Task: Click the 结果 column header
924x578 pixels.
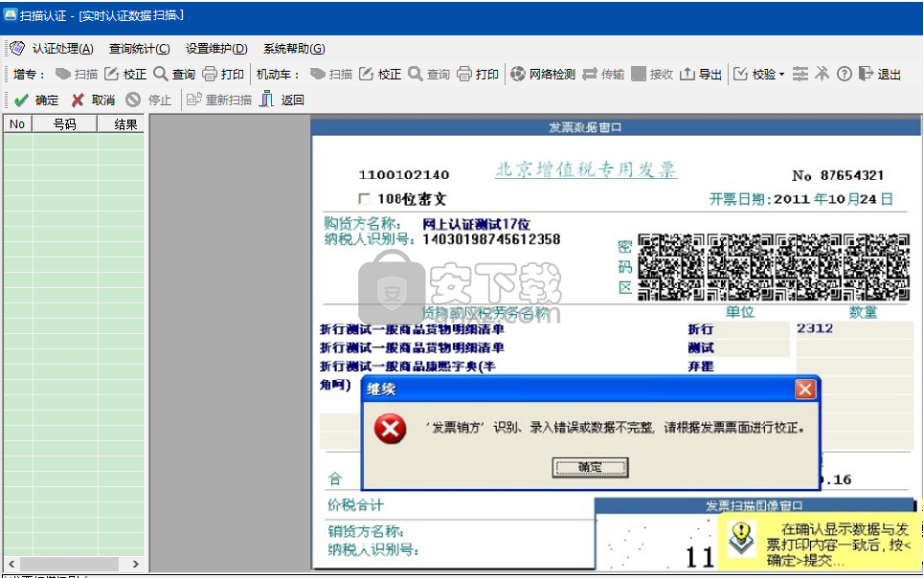Action: tap(122, 123)
